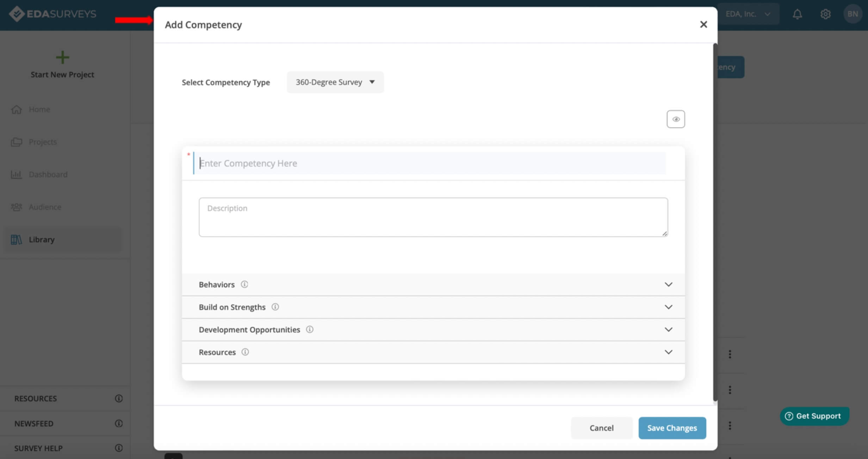Click the SURVEY HELP info icon
The width and height of the screenshot is (868, 459).
tap(119, 448)
